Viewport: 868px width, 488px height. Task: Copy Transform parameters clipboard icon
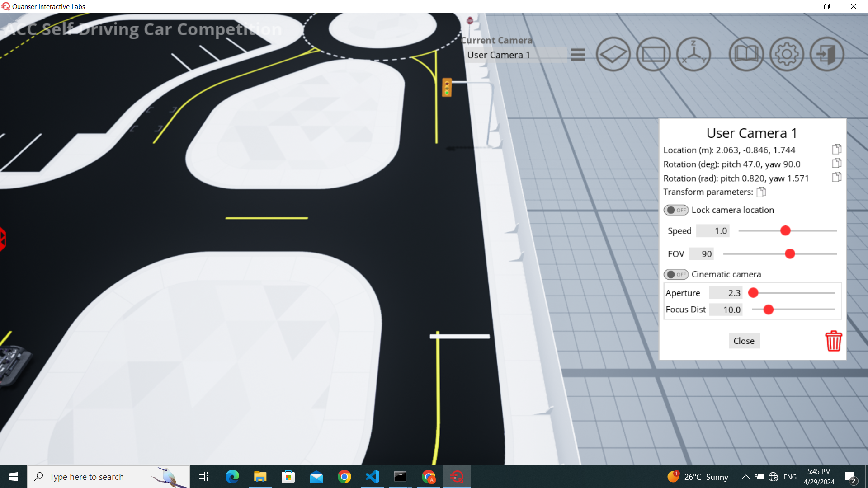pos(761,192)
